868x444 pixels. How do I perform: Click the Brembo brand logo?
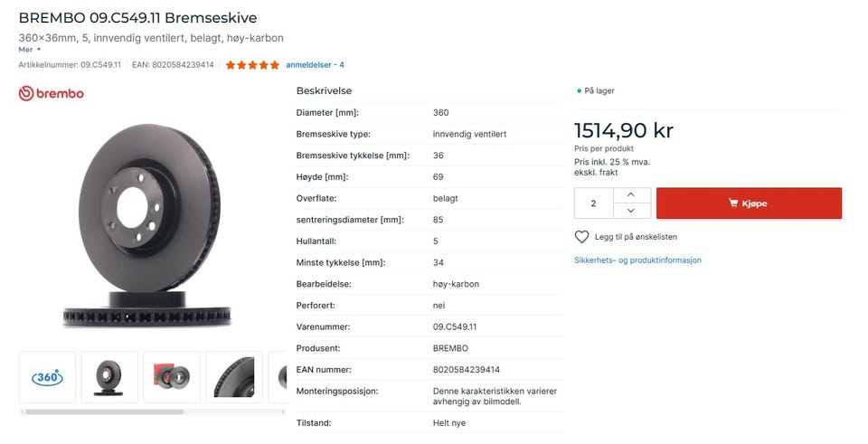tap(52, 93)
